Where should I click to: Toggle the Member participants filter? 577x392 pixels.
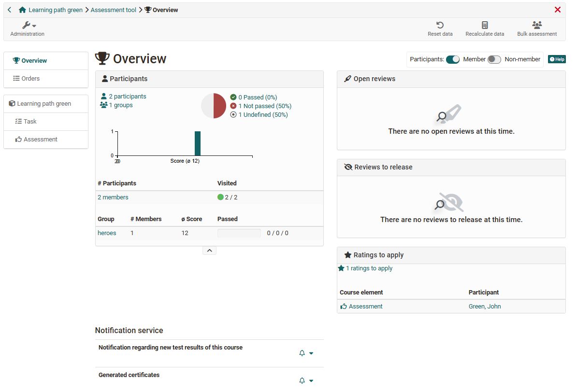[453, 59]
